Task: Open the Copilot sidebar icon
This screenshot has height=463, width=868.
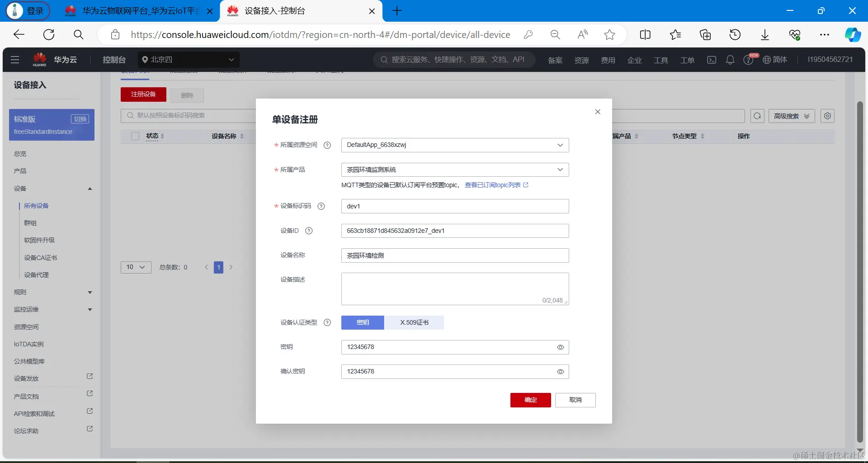Action: (853, 35)
